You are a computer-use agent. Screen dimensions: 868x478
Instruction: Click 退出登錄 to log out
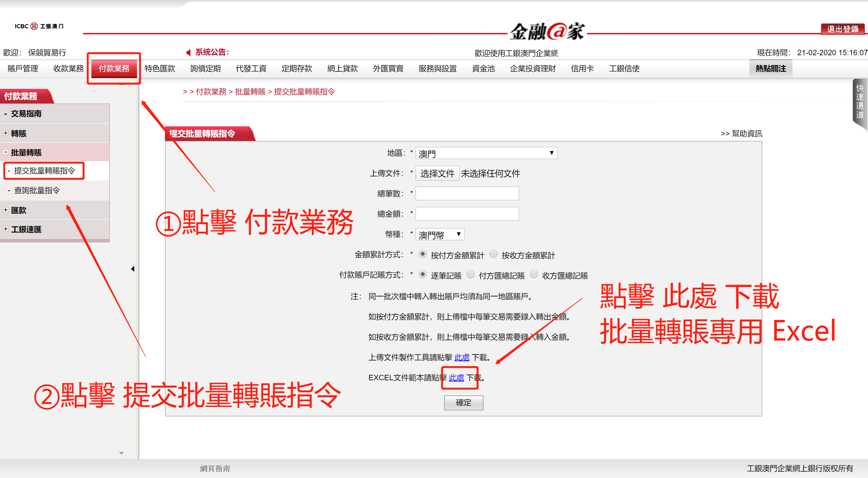[x=843, y=29]
